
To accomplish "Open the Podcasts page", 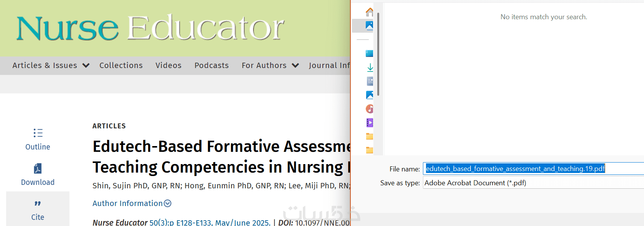I will coord(211,65).
